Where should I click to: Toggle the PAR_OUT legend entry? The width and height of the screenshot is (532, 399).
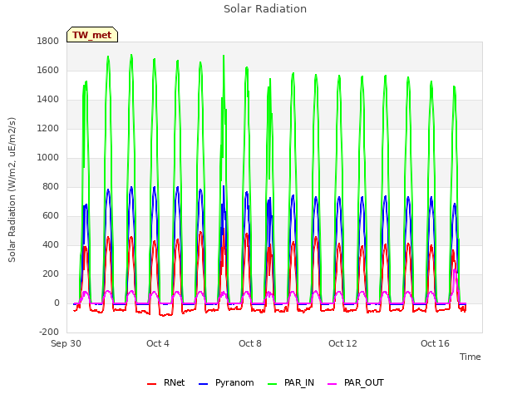[x=356, y=382]
